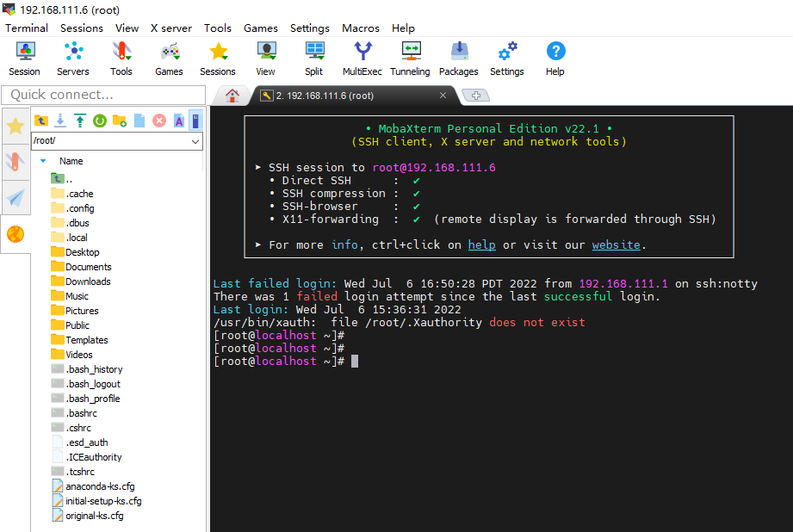This screenshot has width=793, height=532.
Task: Select the Videos folder
Action: [71, 355]
